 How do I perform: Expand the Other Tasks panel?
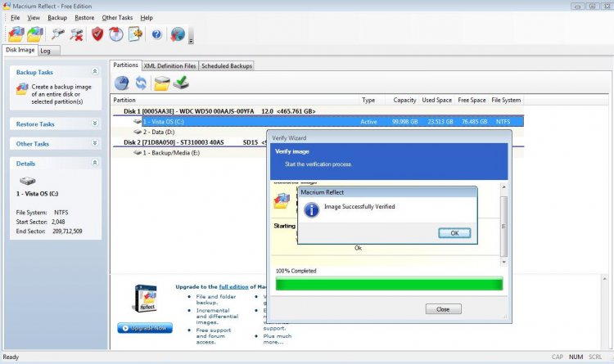coord(95,143)
